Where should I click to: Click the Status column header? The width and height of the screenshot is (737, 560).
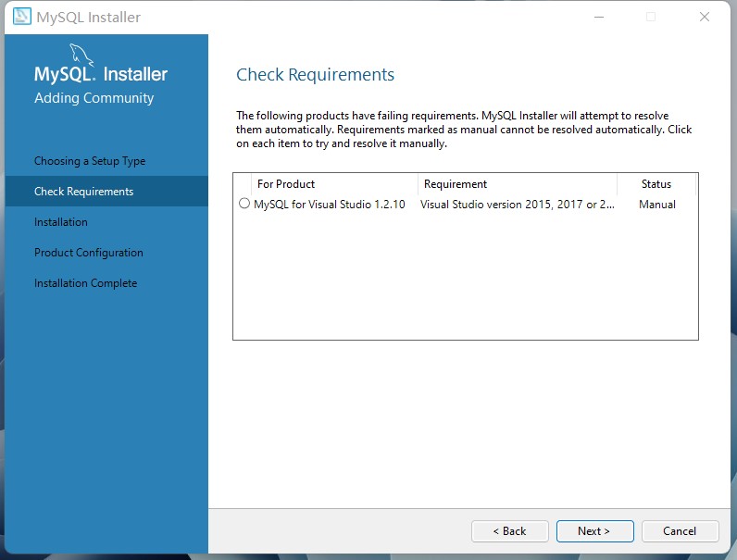click(656, 183)
